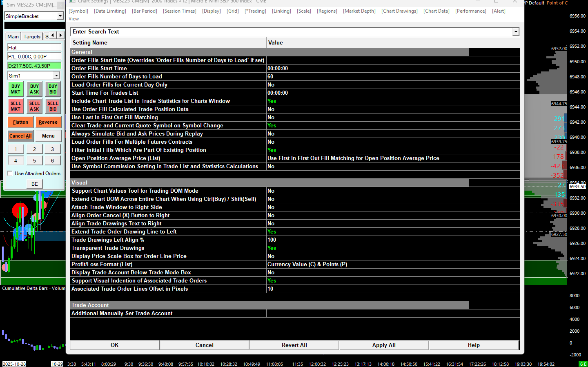Select order quantity button 2
Viewport: 588px width, 367px height.
[35, 149]
